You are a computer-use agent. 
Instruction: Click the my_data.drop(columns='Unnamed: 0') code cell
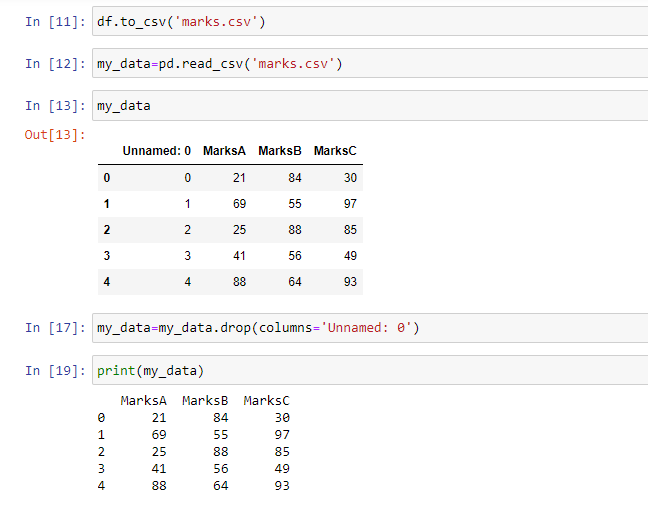click(370, 328)
